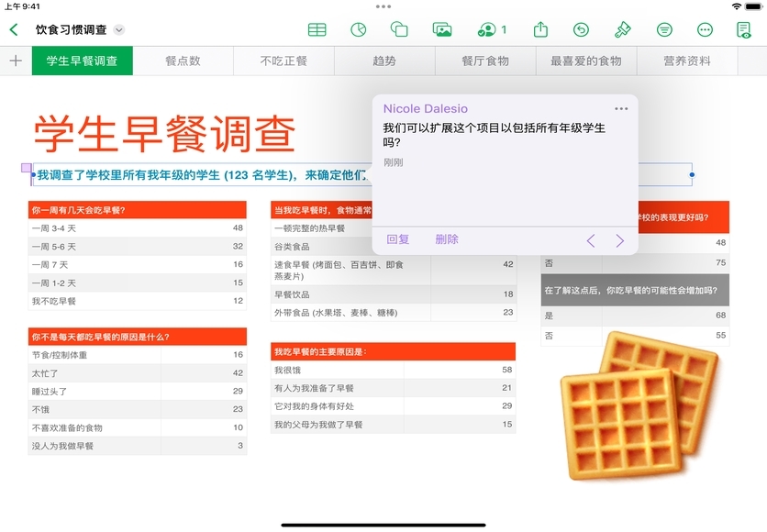Tap the undo button
The image size is (767, 532).
581,29
